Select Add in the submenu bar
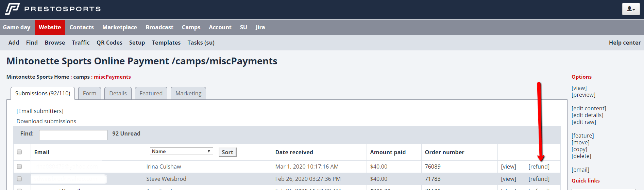The image size is (644, 190). pyautogui.click(x=14, y=43)
